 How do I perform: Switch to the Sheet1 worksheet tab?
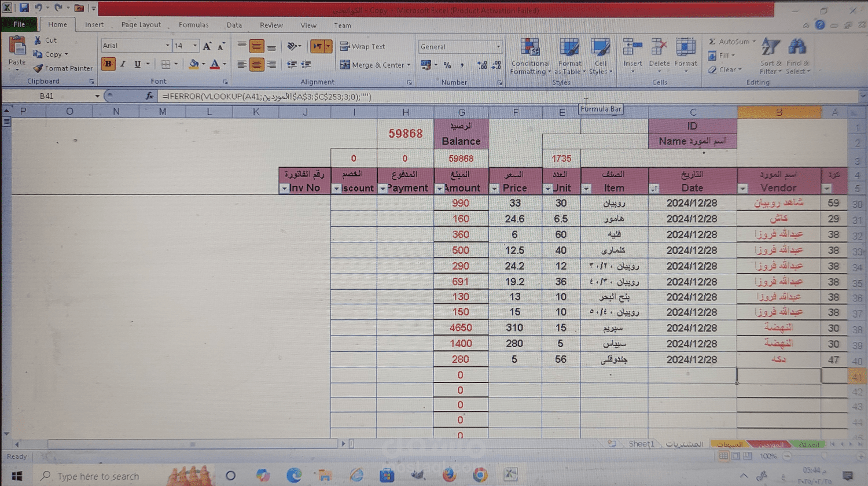tap(641, 444)
